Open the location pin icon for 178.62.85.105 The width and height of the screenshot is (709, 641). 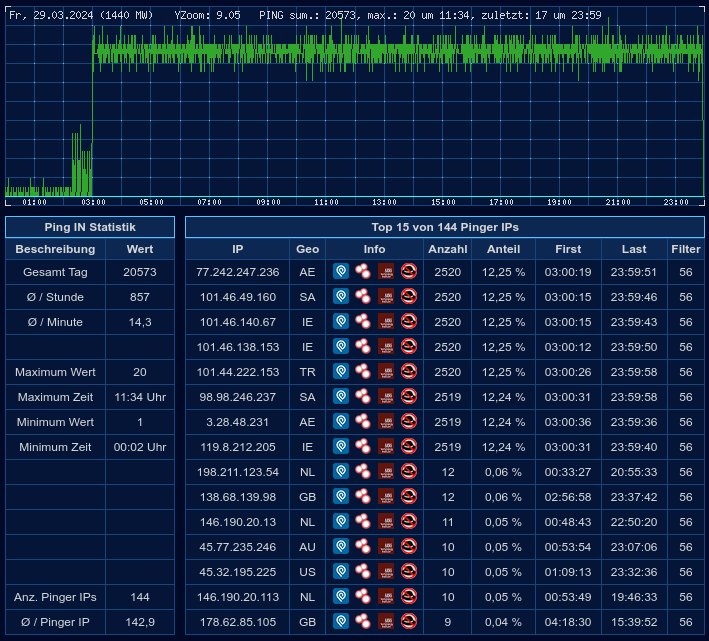pos(341,621)
